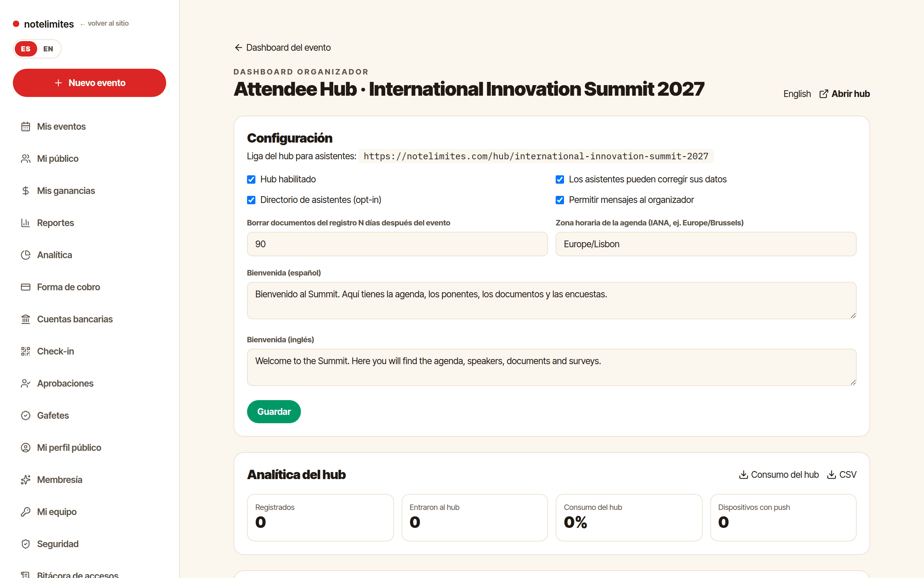Click the download icon next to CSV
The width and height of the screenshot is (924, 578).
832,474
